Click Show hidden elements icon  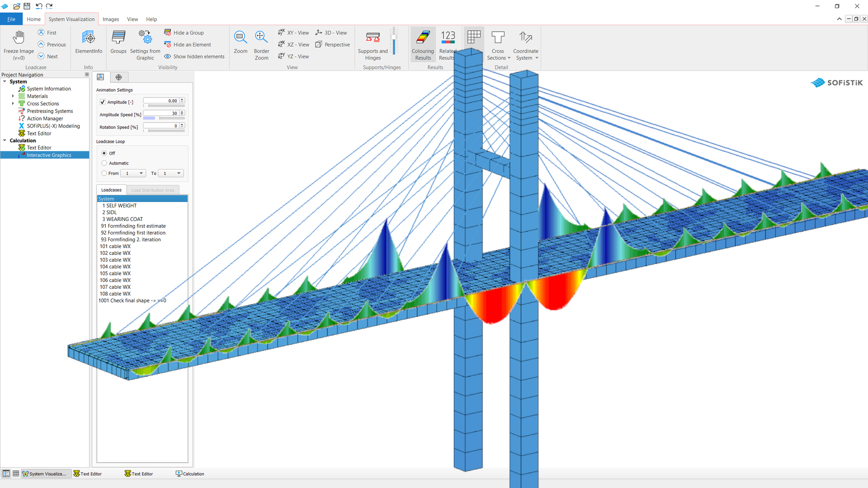pyautogui.click(x=168, y=56)
